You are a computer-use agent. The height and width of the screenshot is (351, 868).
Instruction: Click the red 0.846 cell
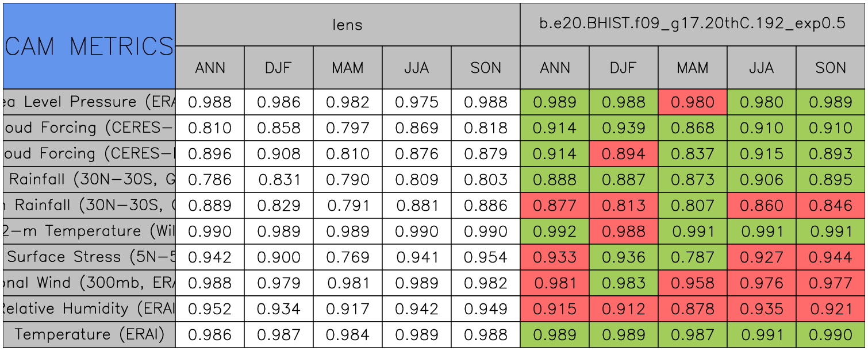[x=831, y=206]
